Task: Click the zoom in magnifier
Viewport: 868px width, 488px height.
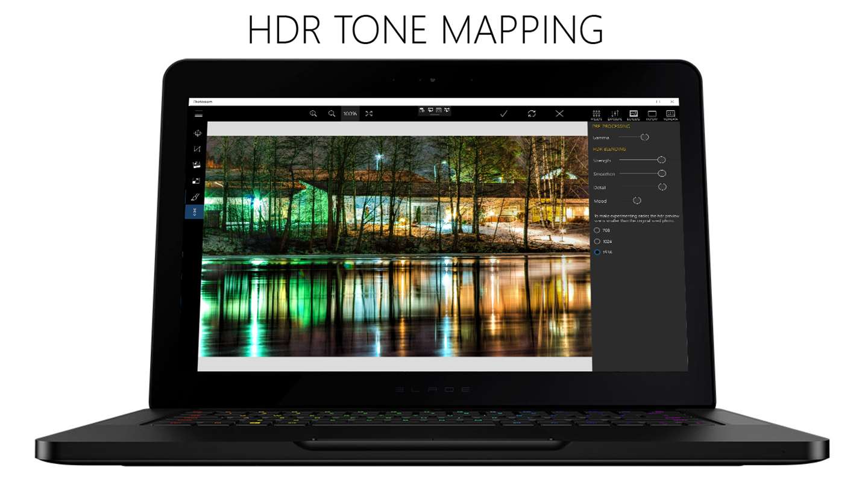Action: point(313,113)
